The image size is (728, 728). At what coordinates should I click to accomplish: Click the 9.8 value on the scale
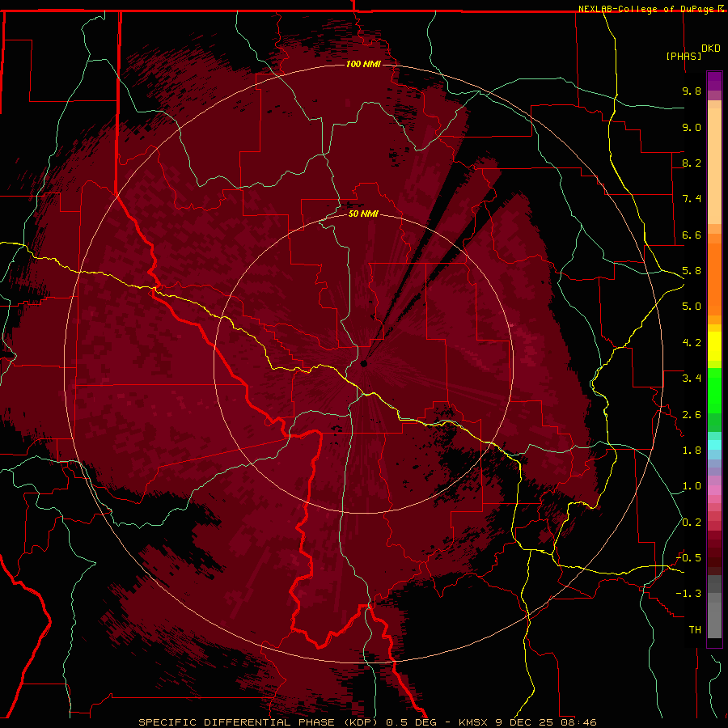(692, 91)
